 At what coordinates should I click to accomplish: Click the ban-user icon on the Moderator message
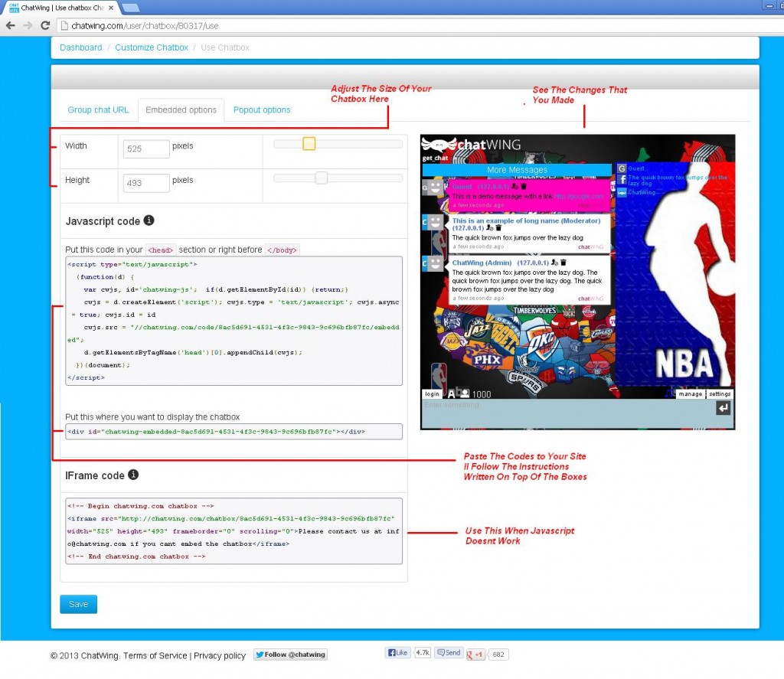point(489,228)
